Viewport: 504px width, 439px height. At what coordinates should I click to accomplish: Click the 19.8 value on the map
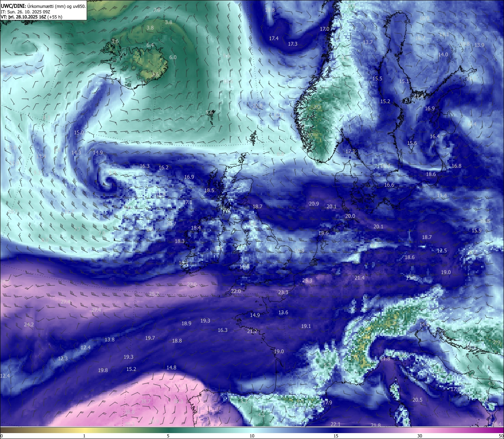tap(103, 370)
